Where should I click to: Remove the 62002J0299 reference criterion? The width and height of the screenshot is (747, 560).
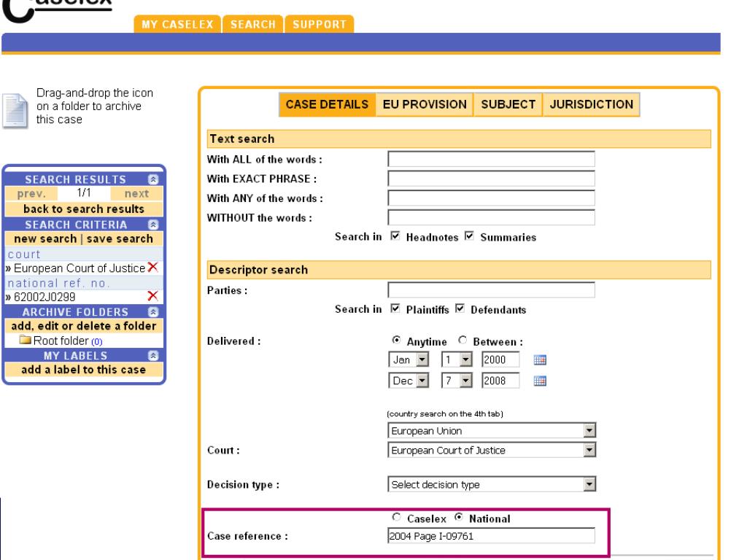tap(153, 296)
